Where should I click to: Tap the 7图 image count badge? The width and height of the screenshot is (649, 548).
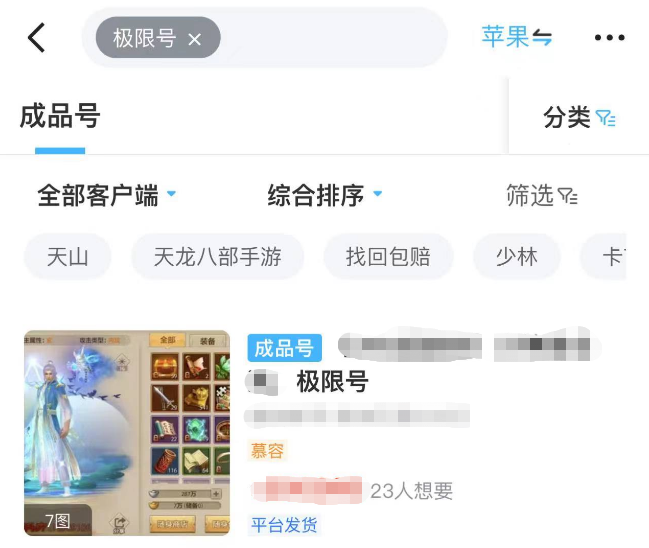pyautogui.click(x=58, y=521)
